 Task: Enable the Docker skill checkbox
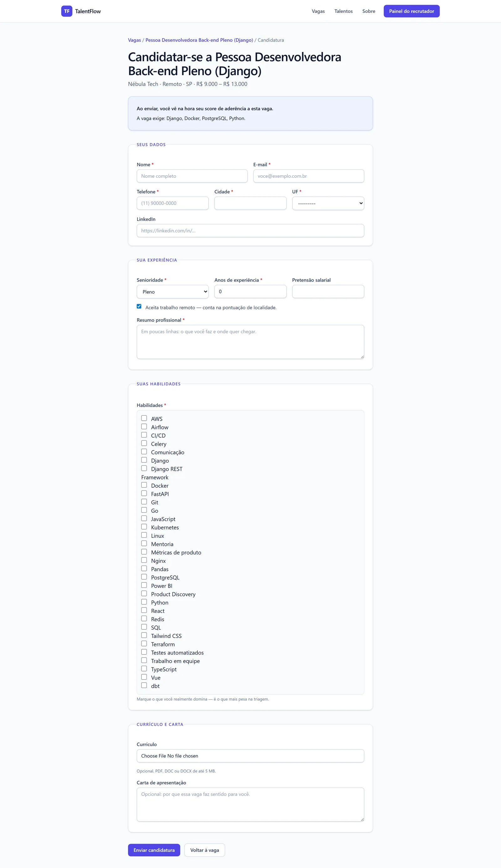[144, 485]
